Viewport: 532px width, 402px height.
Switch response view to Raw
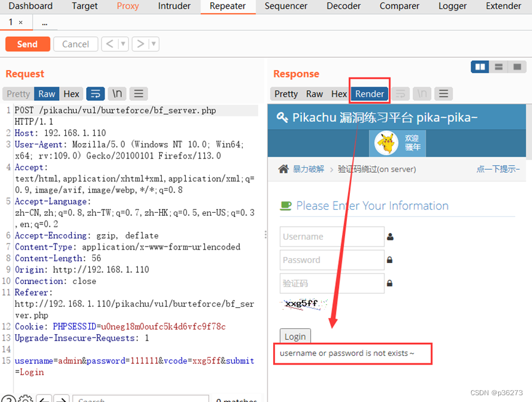point(314,94)
